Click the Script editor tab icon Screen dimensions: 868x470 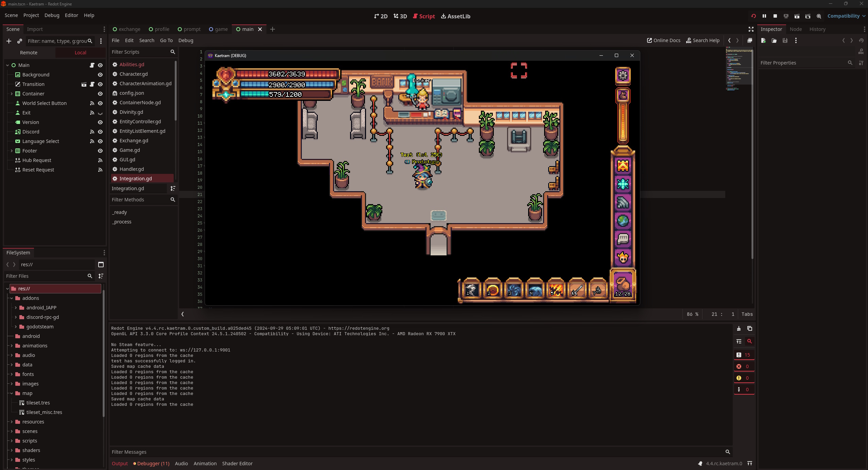(415, 16)
